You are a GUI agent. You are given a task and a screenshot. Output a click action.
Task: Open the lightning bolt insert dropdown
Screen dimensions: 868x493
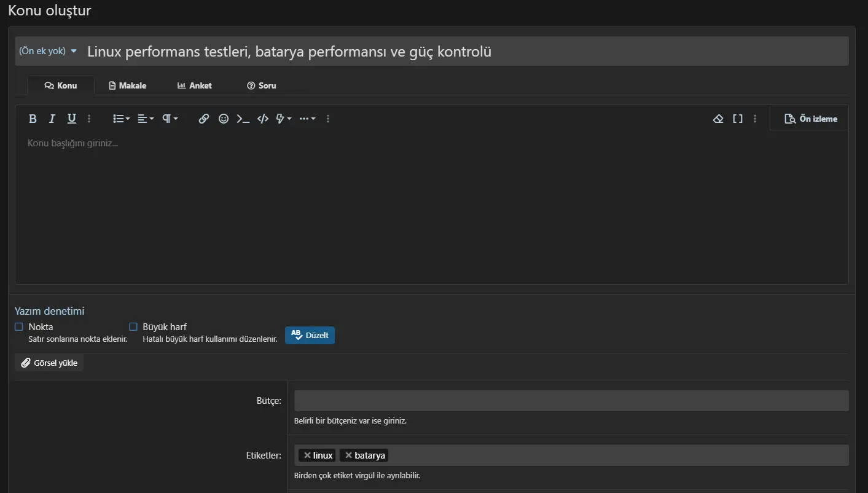tap(284, 119)
